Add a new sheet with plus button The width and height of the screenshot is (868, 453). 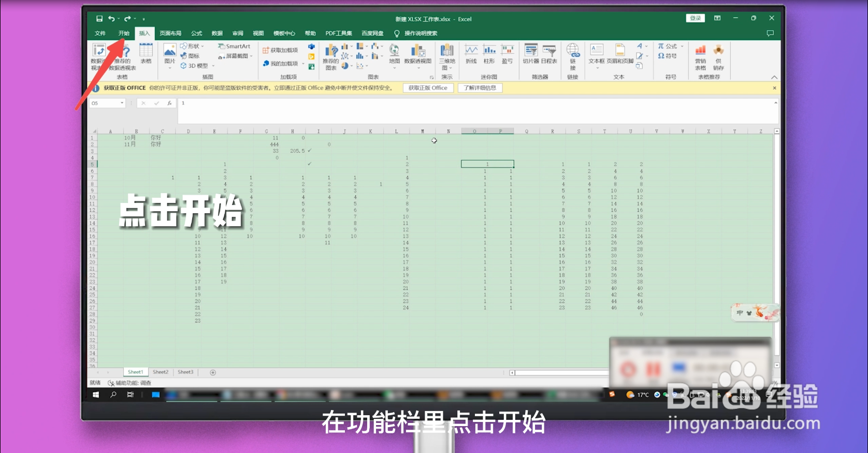point(213,372)
